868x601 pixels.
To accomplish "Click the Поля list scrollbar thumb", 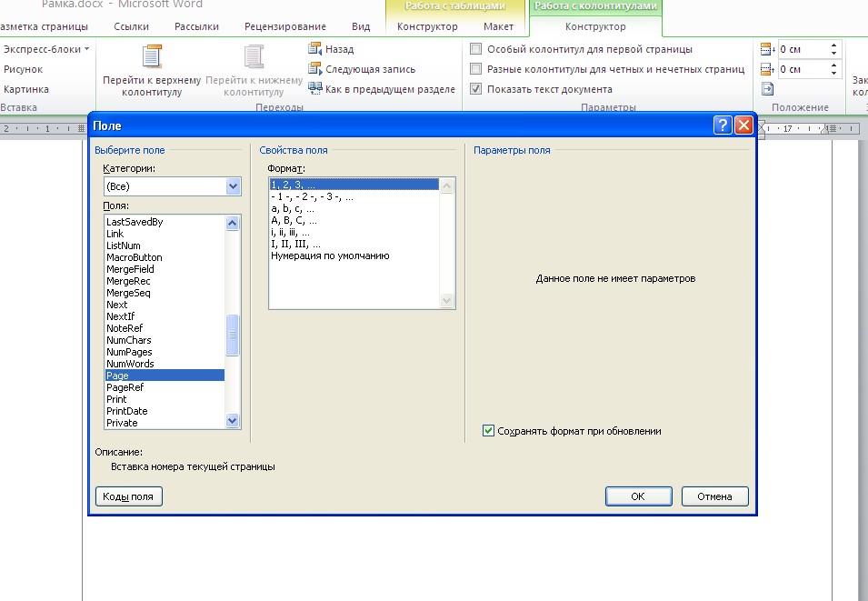I will (233, 335).
